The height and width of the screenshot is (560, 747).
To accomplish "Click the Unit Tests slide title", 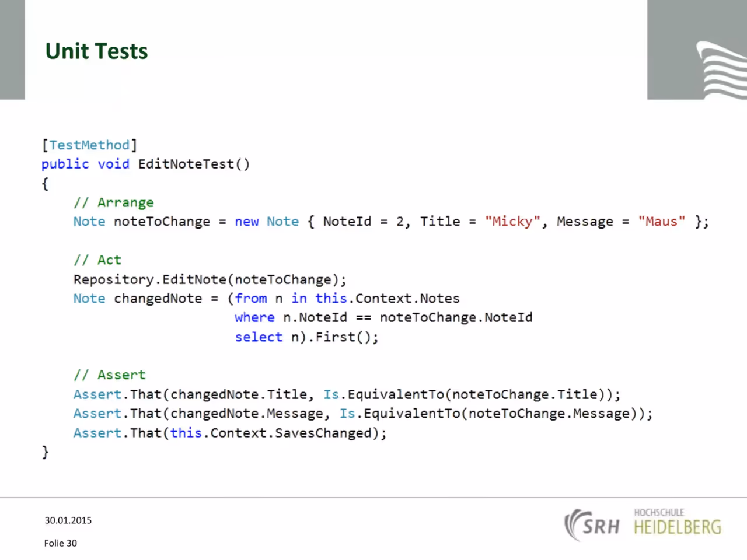I will coord(96,51).
